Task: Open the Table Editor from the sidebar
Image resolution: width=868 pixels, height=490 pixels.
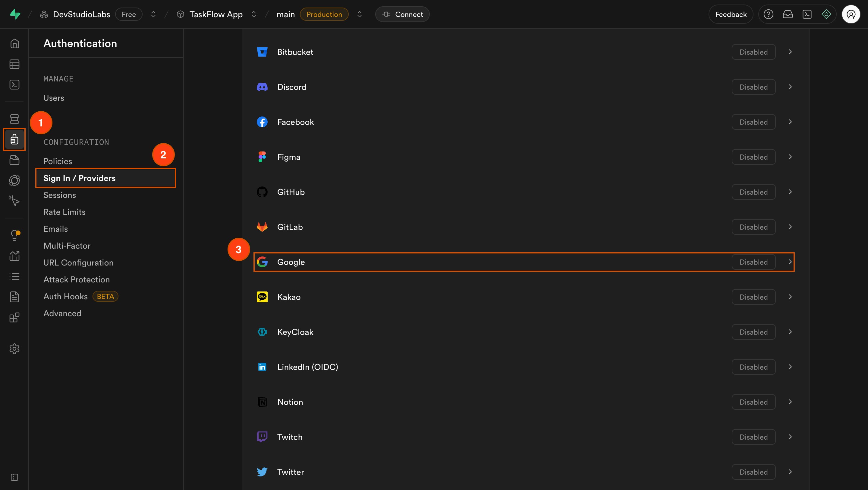Action: point(14,64)
